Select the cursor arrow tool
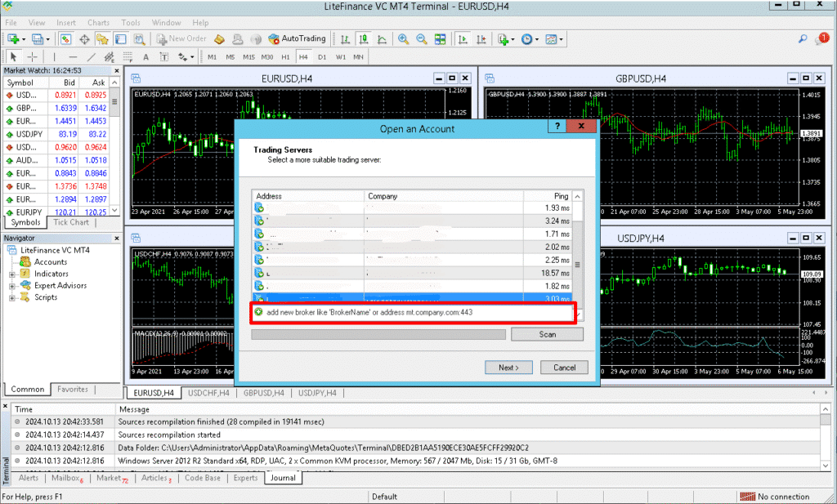837x504 pixels. click(13, 56)
